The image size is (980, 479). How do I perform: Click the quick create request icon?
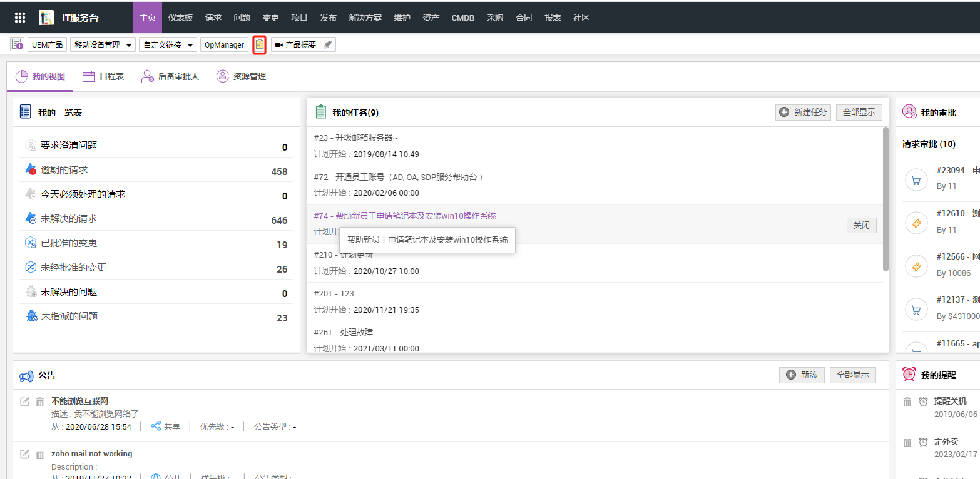[17, 44]
